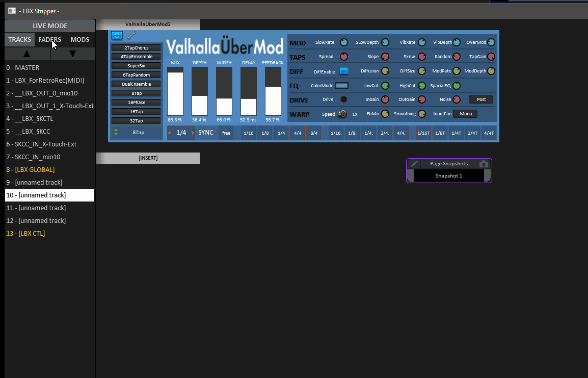Click the TapGain knob
The height and width of the screenshot is (378, 588).
[x=491, y=57]
